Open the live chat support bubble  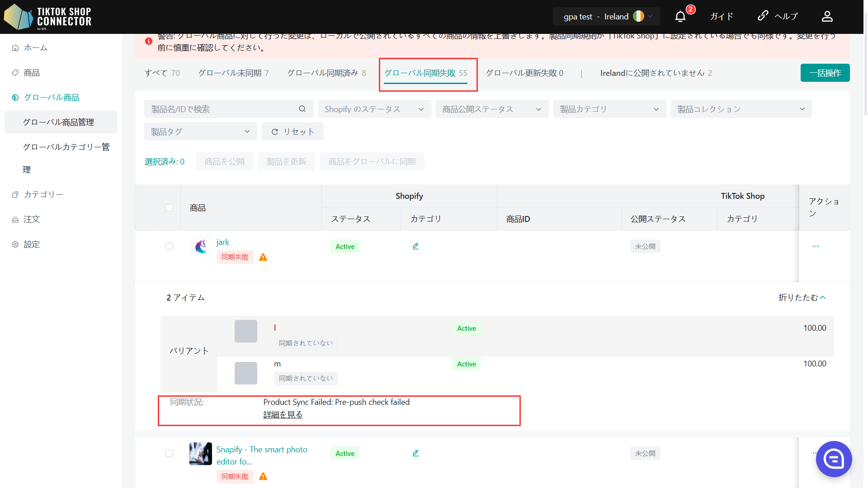(834, 459)
